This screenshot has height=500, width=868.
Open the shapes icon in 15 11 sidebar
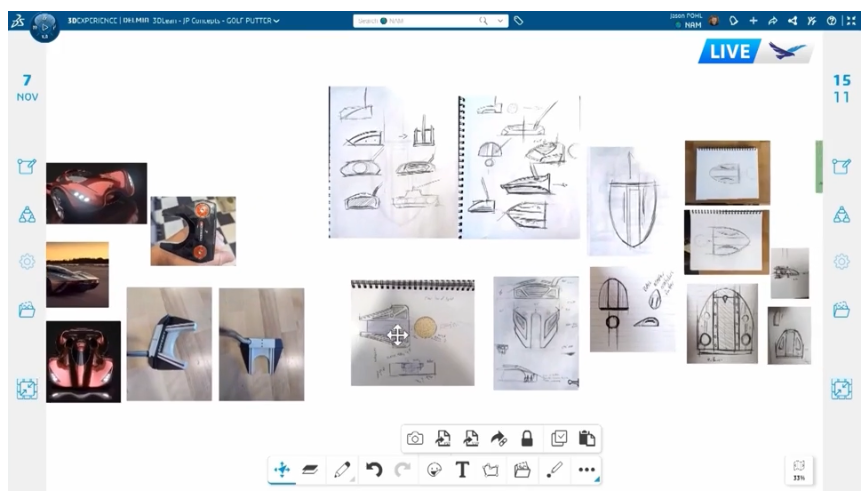pos(841,214)
